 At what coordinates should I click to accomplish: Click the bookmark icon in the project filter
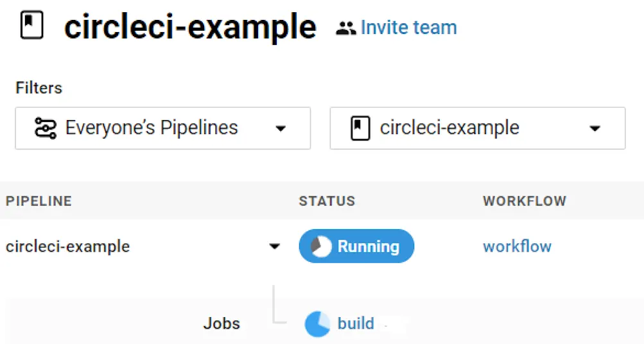(x=360, y=128)
